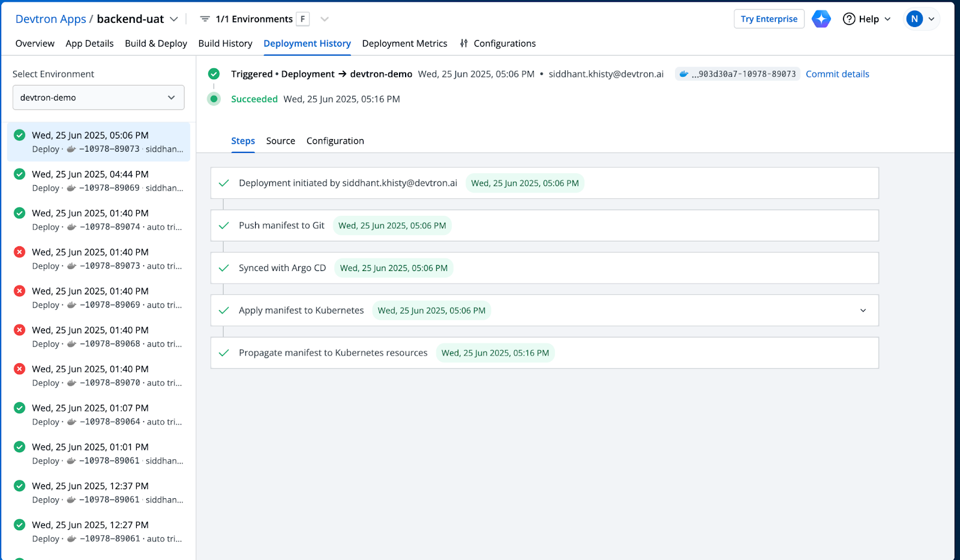The height and width of the screenshot is (560, 960).
Task: Click the blue AI assistant sparkle icon
Action: 821,19
